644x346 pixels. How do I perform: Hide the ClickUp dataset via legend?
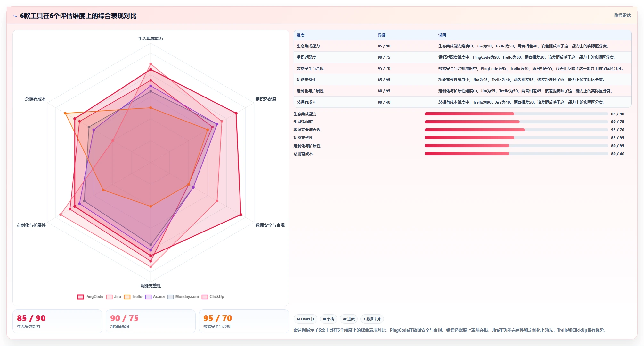(205, 297)
